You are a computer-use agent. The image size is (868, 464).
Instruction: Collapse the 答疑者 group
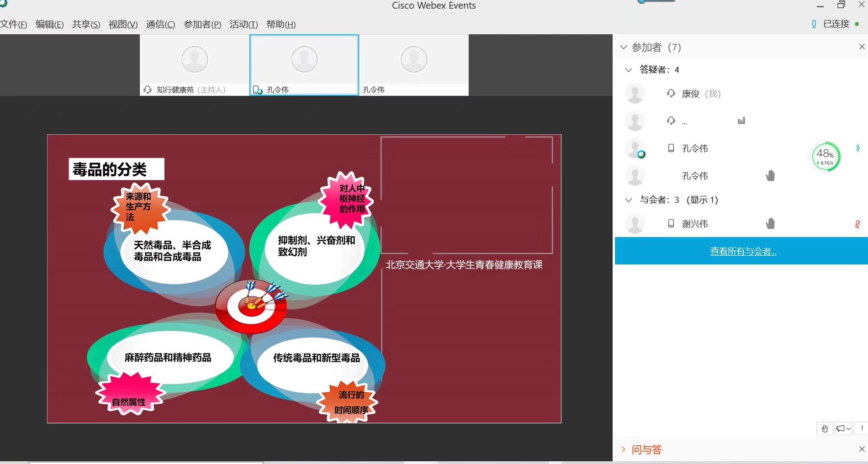pos(629,70)
